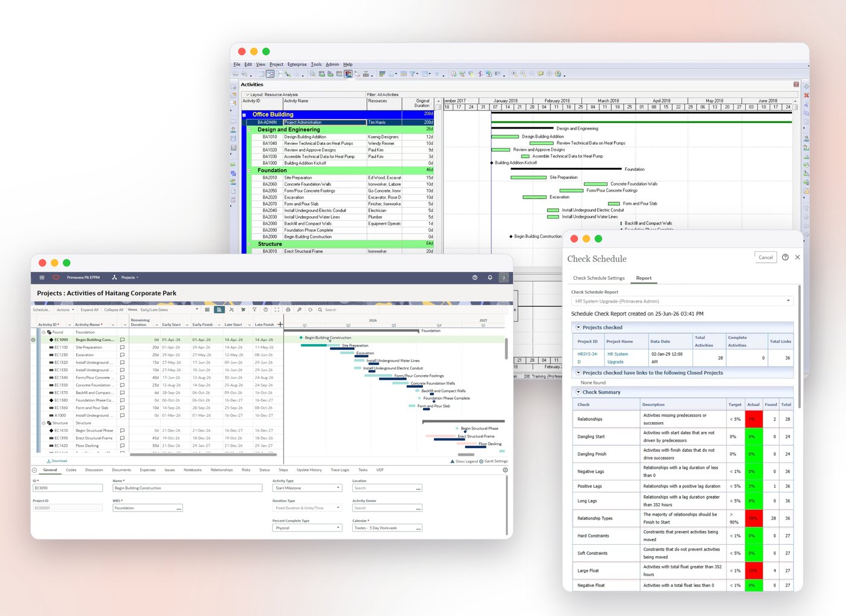Click the help question icon in Check Schedule dialog
Screen dimensions: 846x616
pyautogui.click(x=785, y=257)
